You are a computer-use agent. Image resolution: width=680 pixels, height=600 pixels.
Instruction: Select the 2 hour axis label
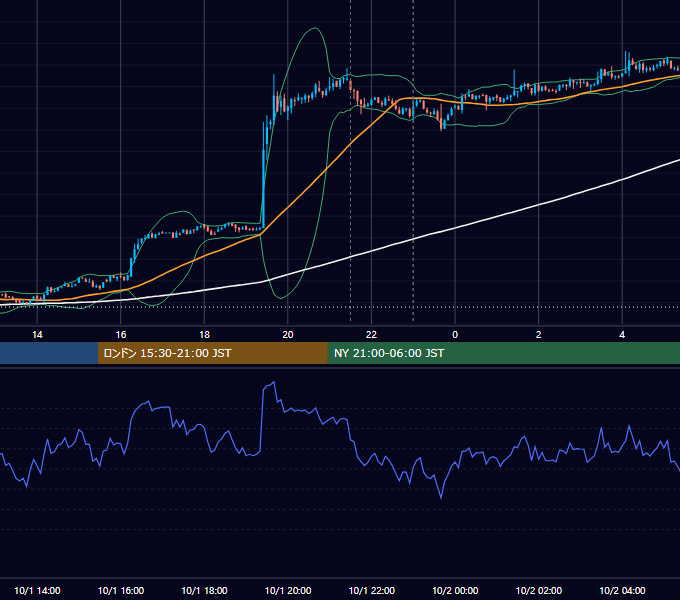pos(538,335)
